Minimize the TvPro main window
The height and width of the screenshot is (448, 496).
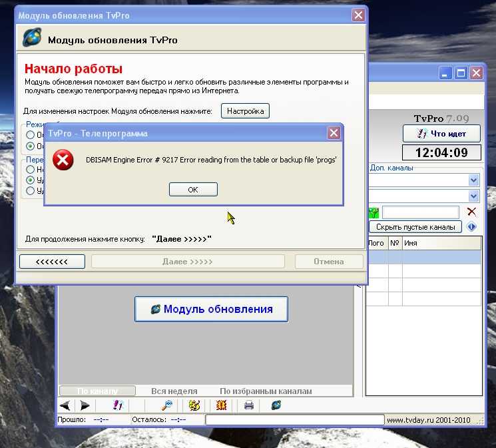tap(445, 73)
